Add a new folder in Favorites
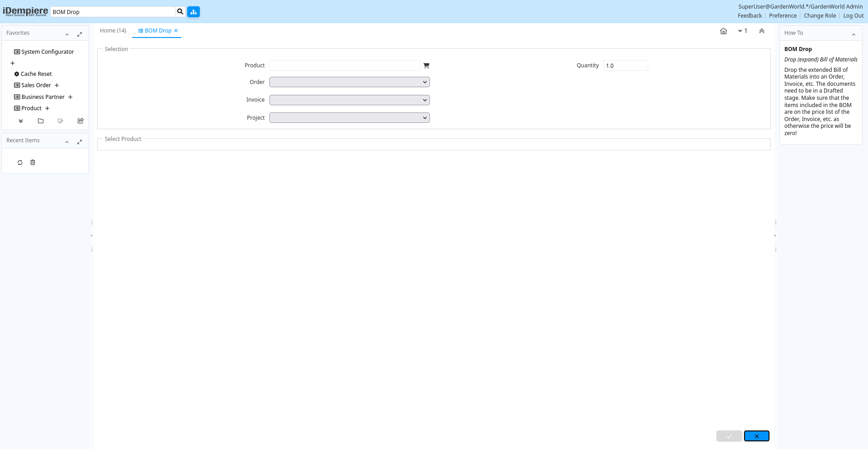This screenshot has width=868, height=449. point(41,121)
